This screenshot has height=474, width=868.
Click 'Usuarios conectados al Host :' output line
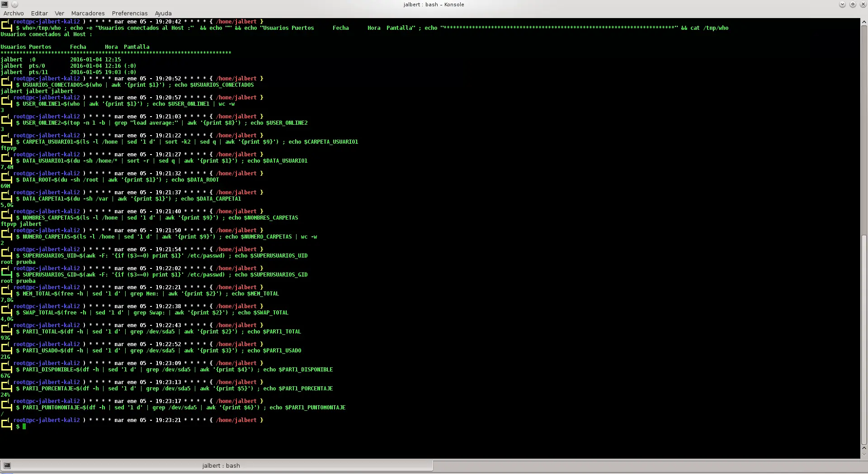tap(46, 34)
